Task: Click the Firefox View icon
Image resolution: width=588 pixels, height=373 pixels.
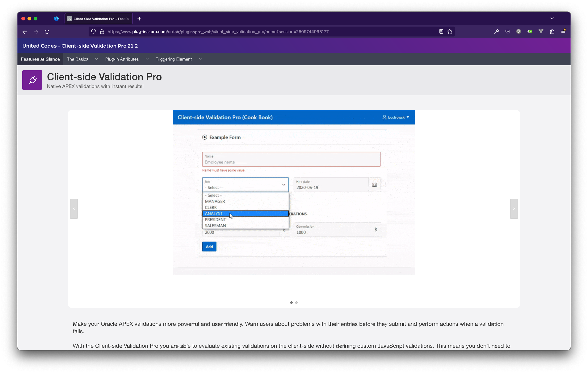Action: tap(56, 19)
